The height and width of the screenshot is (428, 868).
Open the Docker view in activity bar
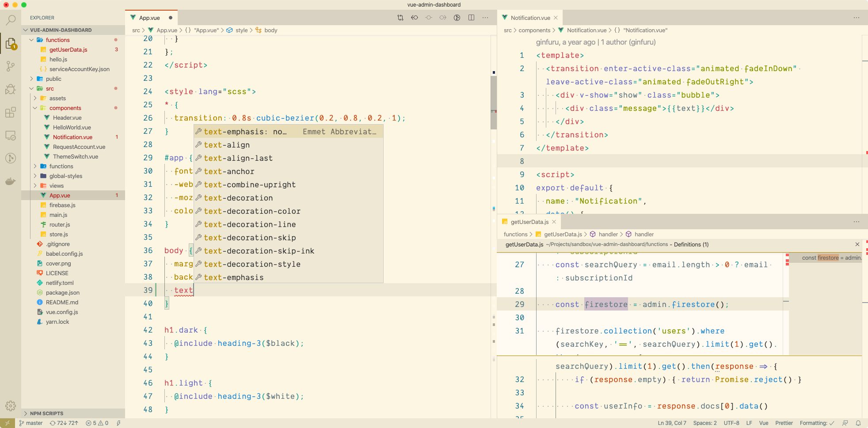click(11, 181)
